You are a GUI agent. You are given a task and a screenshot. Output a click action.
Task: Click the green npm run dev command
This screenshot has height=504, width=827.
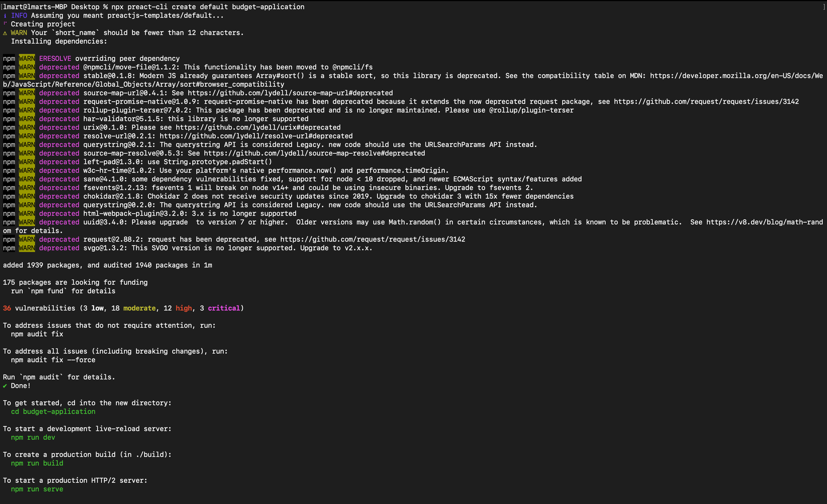(x=33, y=437)
